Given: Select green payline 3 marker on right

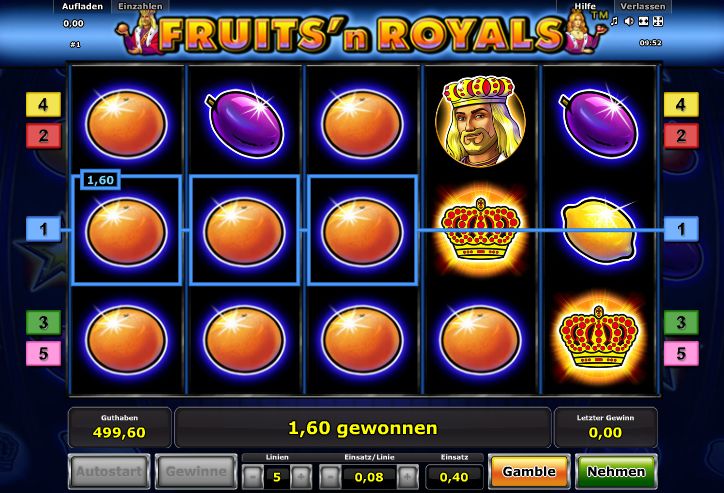Looking at the screenshot, I should point(681,322).
